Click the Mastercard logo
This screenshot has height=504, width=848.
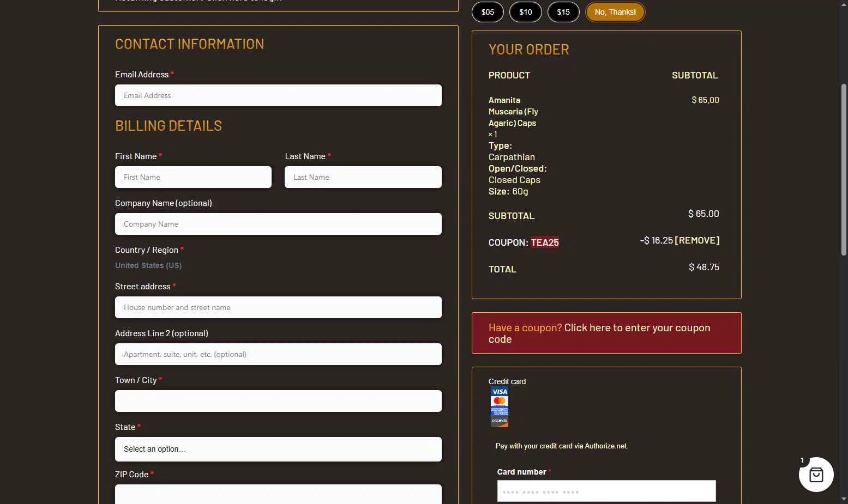500,401
